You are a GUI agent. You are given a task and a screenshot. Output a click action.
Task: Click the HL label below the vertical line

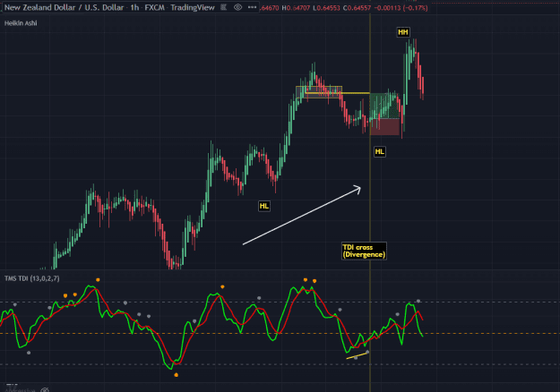(x=380, y=151)
